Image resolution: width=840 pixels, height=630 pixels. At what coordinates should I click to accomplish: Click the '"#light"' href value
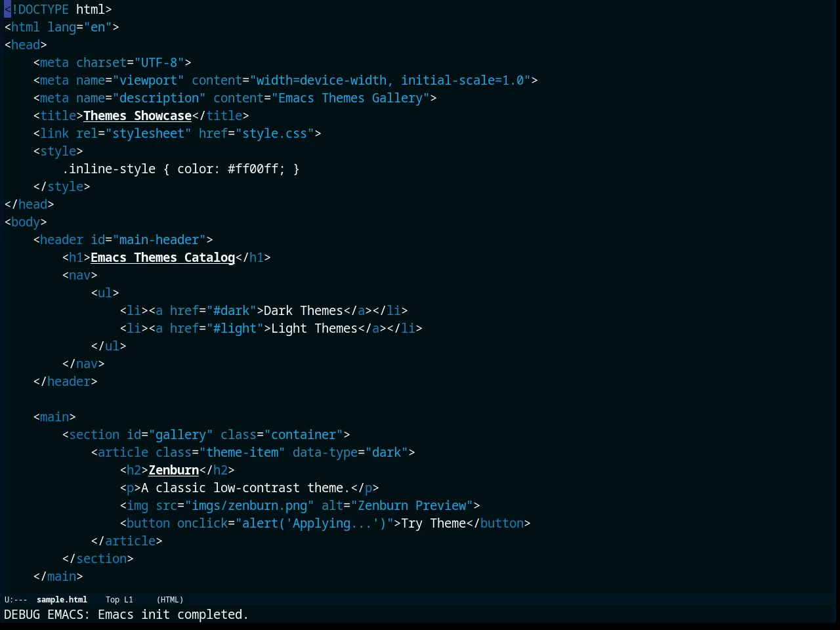pos(235,329)
